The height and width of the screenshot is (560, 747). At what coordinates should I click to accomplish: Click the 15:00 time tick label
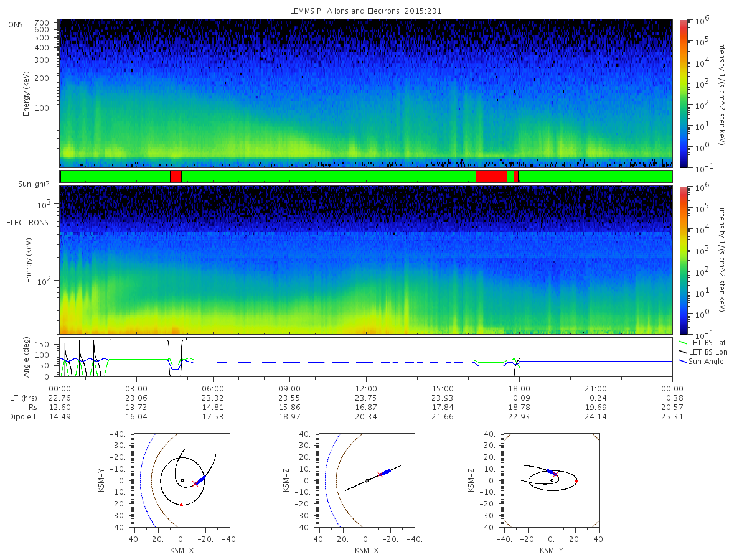[x=443, y=388]
